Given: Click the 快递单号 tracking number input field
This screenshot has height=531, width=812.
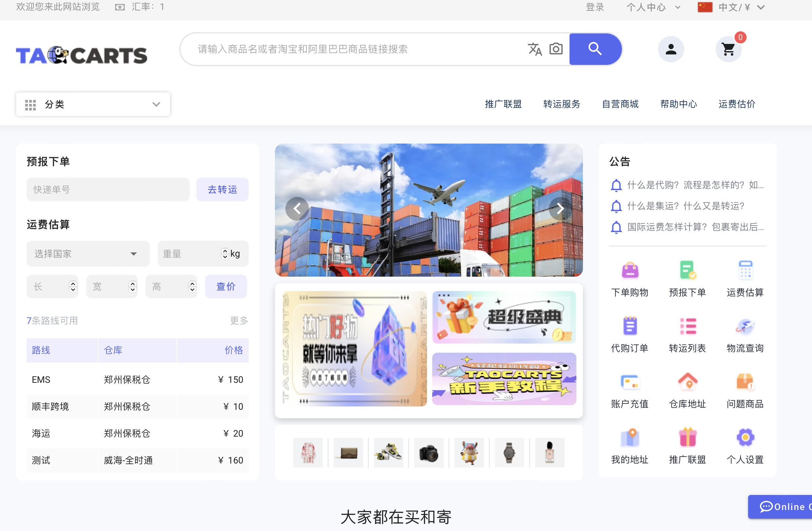Looking at the screenshot, I should point(107,189).
